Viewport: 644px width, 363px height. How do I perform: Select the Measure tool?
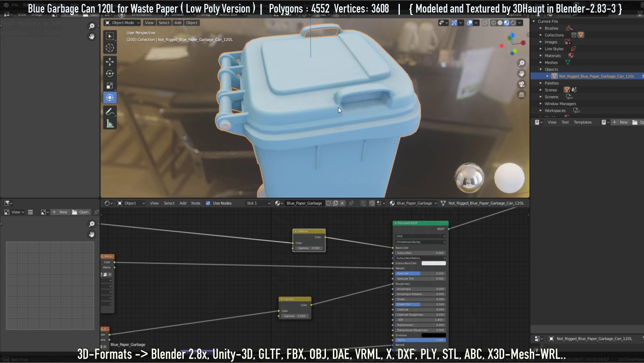(x=110, y=124)
